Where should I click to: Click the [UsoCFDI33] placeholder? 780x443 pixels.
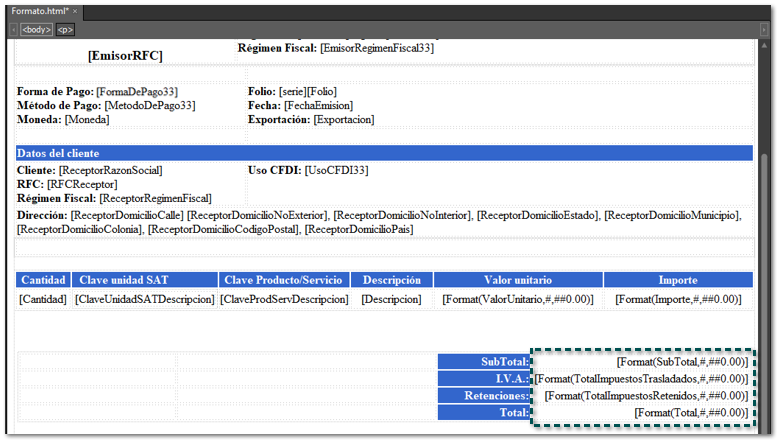click(336, 171)
